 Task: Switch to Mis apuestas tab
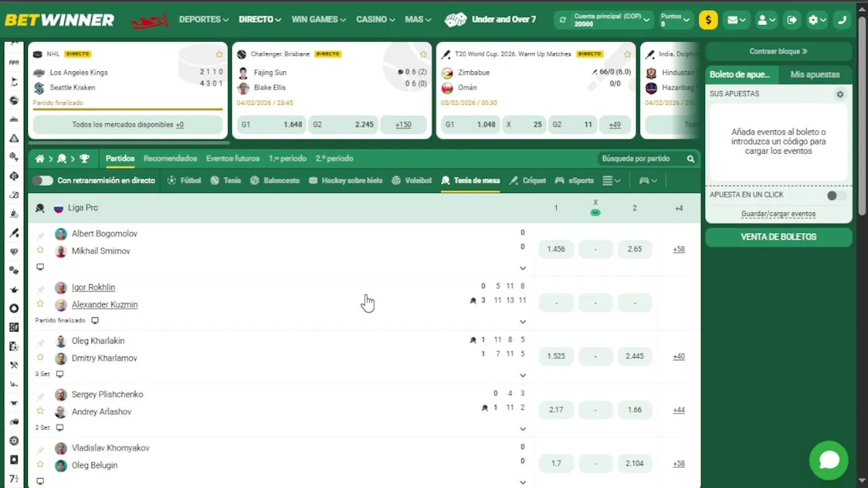pos(815,75)
